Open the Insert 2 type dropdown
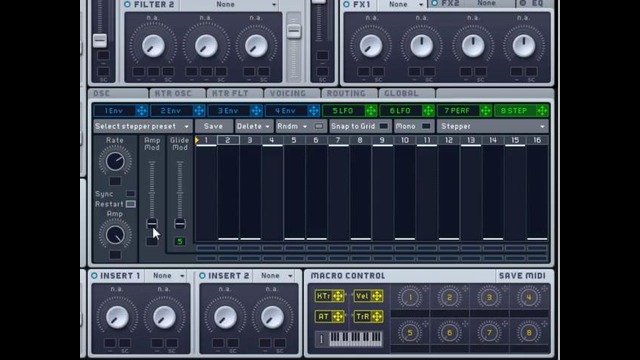This screenshot has height=360, width=640. pos(275,276)
